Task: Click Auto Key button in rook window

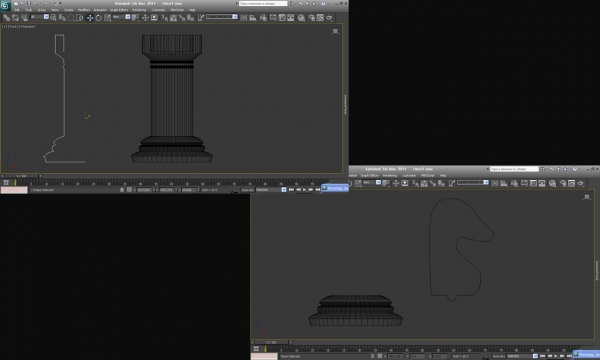Action: pos(248,190)
